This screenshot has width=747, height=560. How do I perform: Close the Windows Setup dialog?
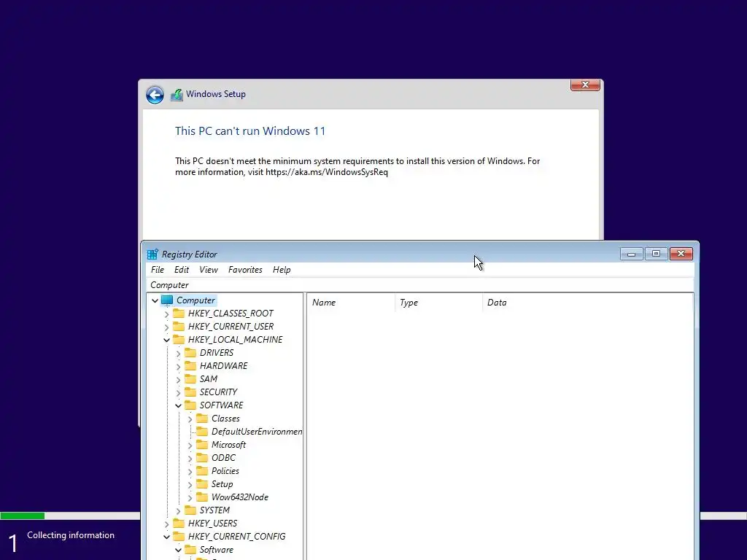tap(585, 85)
